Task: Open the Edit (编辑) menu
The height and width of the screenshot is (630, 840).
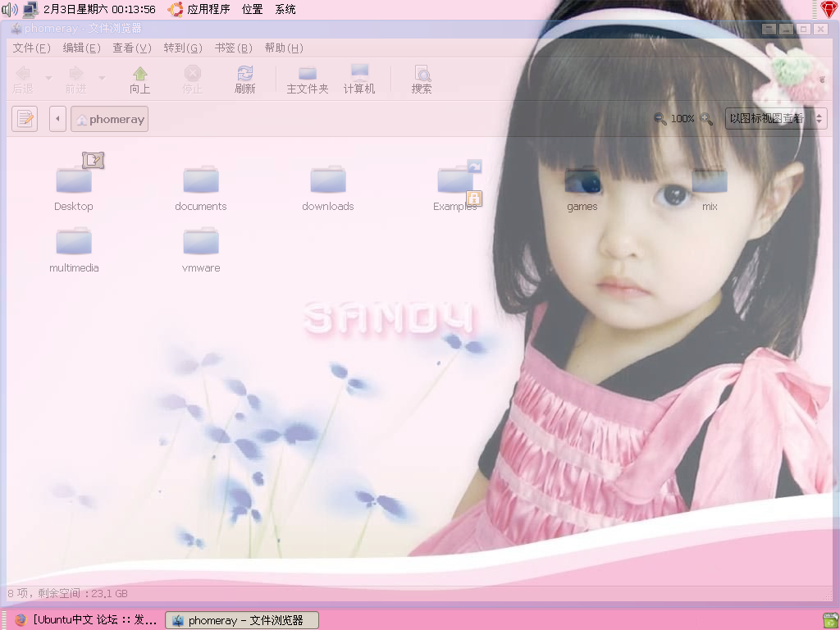Action: (x=81, y=48)
